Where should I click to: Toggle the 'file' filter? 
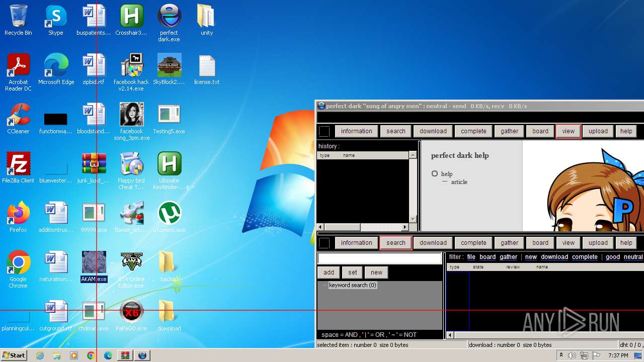[x=471, y=257]
